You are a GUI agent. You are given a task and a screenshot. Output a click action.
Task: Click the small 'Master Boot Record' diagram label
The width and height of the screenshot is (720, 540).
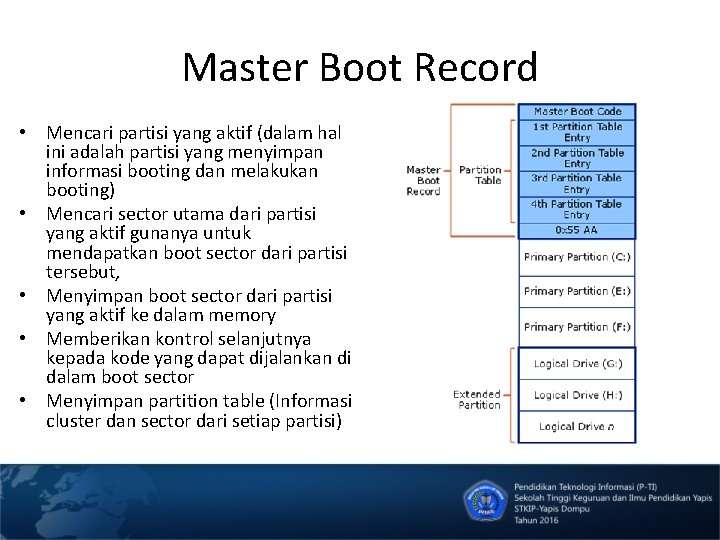423,180
